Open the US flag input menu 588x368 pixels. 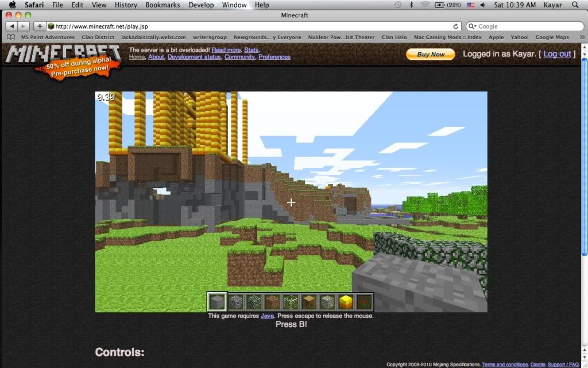471,5
